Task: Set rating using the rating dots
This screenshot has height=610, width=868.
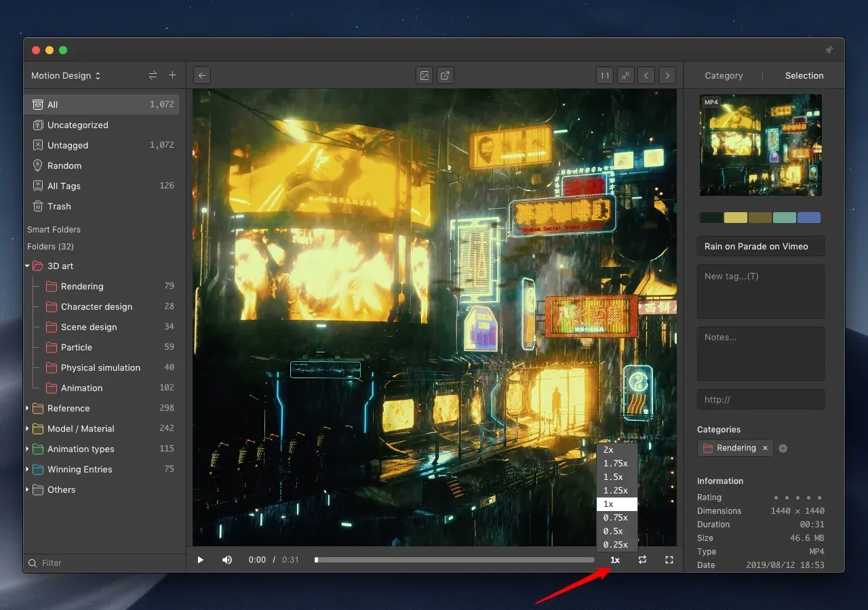Action: (799, 497)
